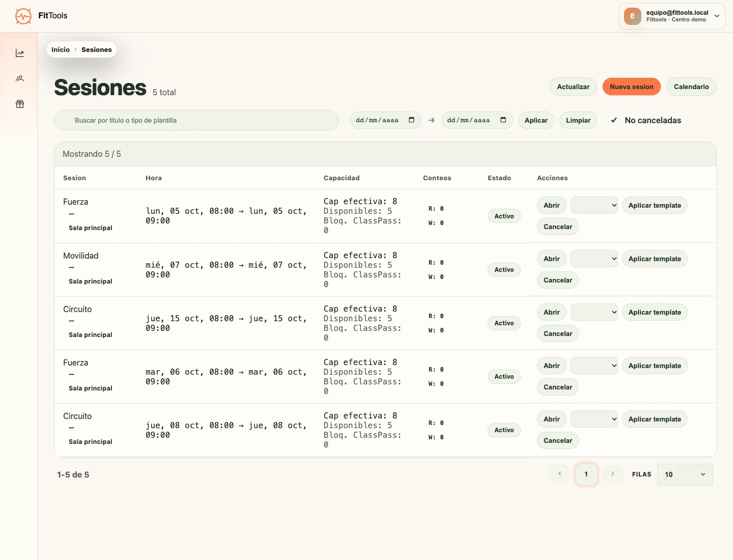Click the Conteos column header
This screenshot has width=733, height=560.
pos(437,178)
